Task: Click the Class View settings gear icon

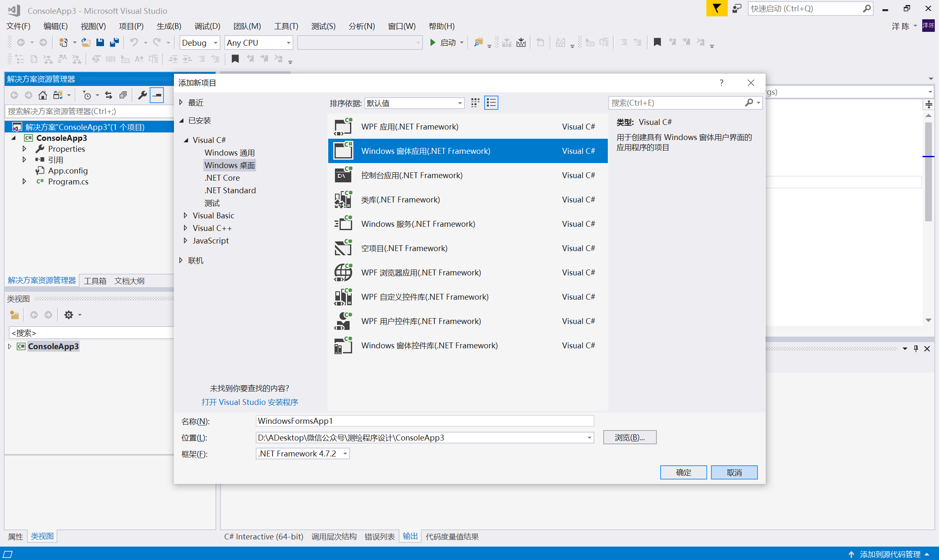Action: pos(69,315)
